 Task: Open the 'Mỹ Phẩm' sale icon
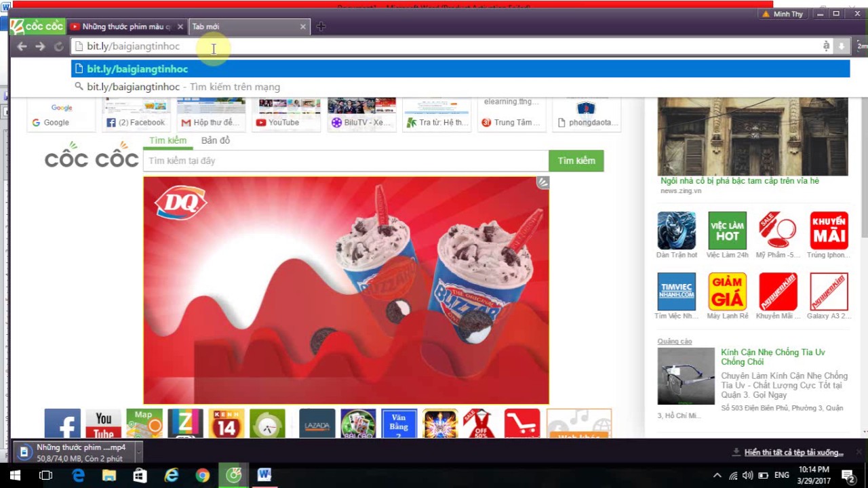point(778,230)
